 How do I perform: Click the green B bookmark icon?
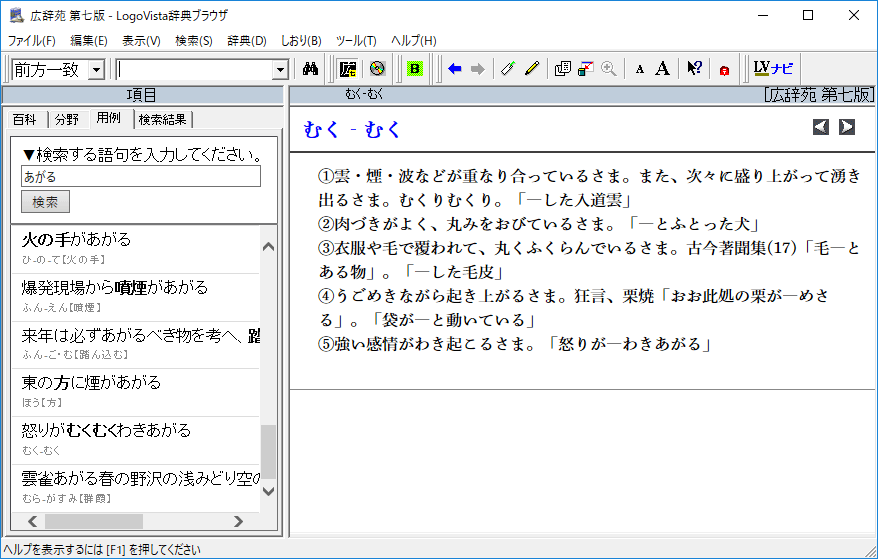[415, 69]
